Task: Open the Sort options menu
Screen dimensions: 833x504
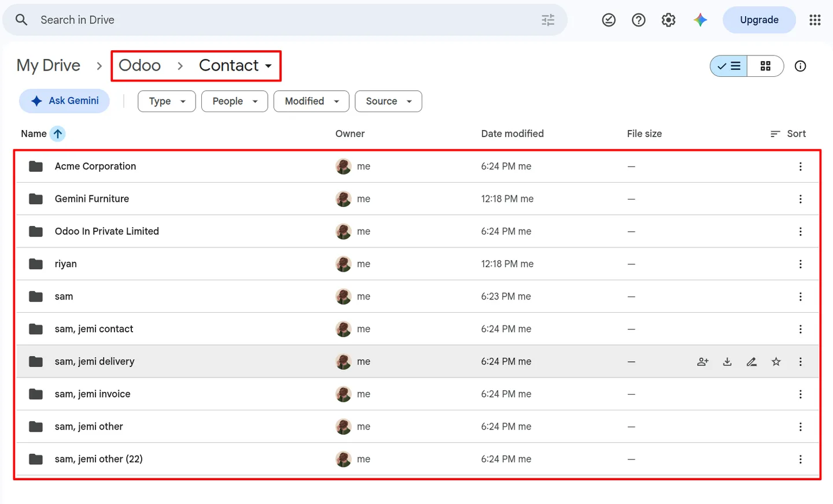Action: coord(788,134)
